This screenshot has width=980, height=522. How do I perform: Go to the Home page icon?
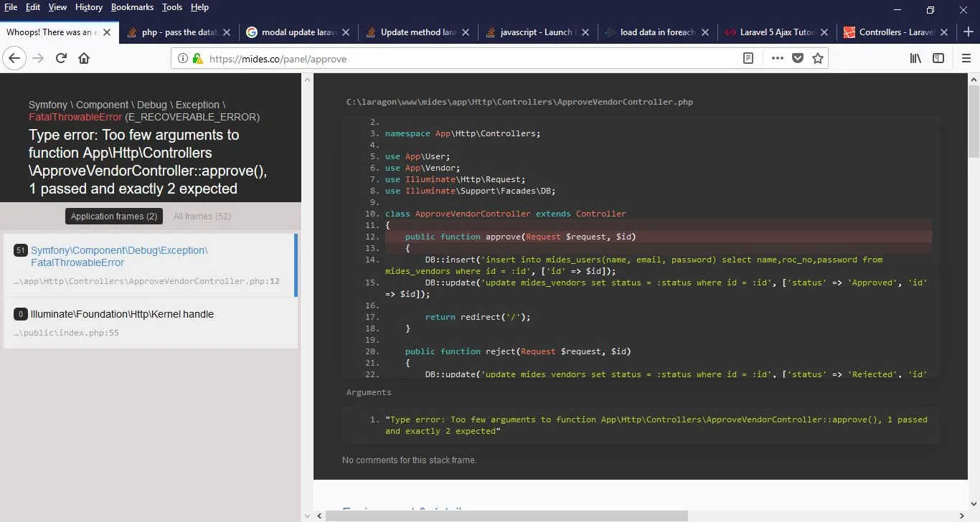[84, 58]
